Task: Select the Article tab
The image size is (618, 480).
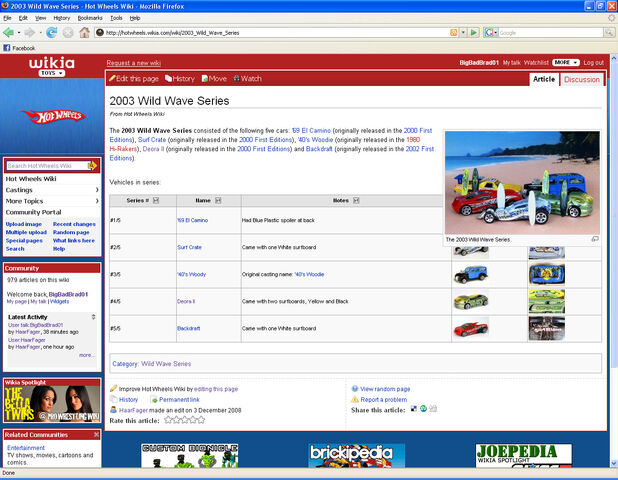Action: point(544,79)
